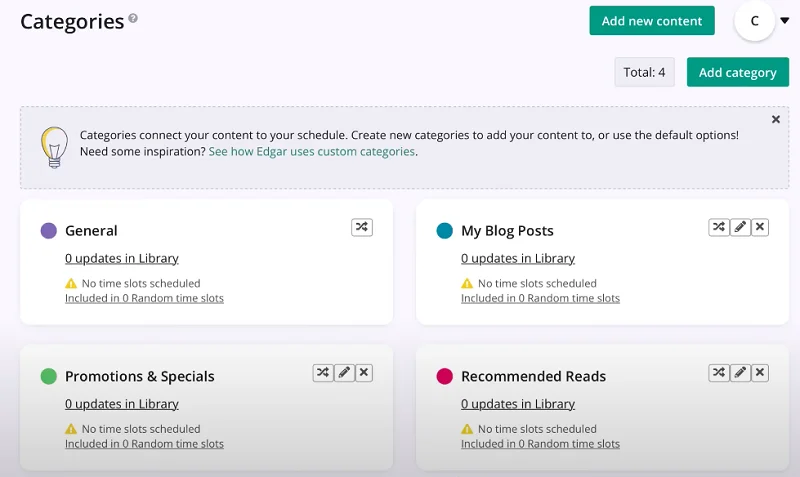
Task: Delete the Promotions & Specials category
Action: pyautogui.click(x=364, y=373)
